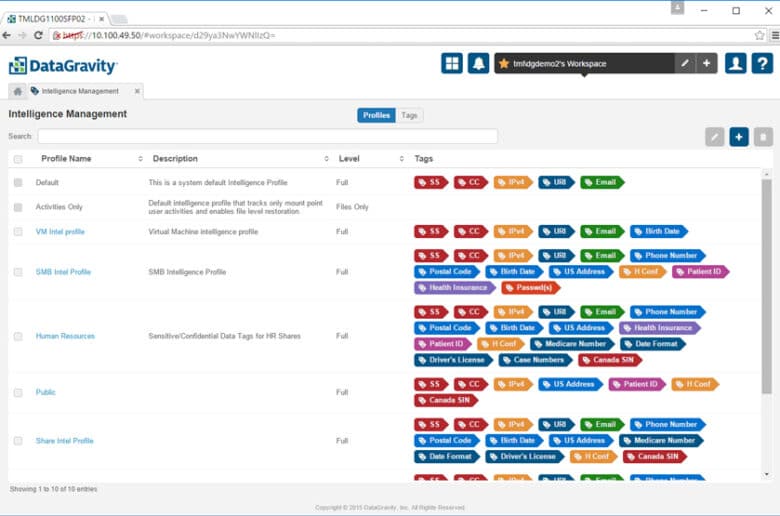Screen dimensions: 780x516
Task: Check the Share Intel Profile checkbox
Action: pos(18,441)
